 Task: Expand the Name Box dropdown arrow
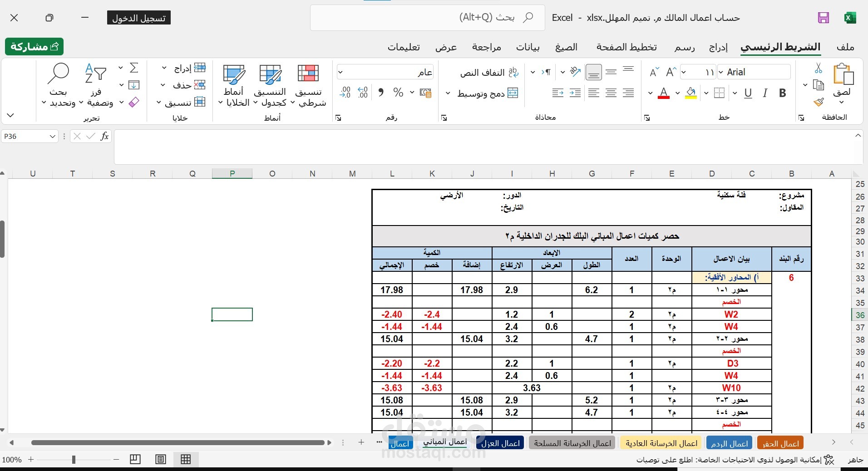pos(53,136)
